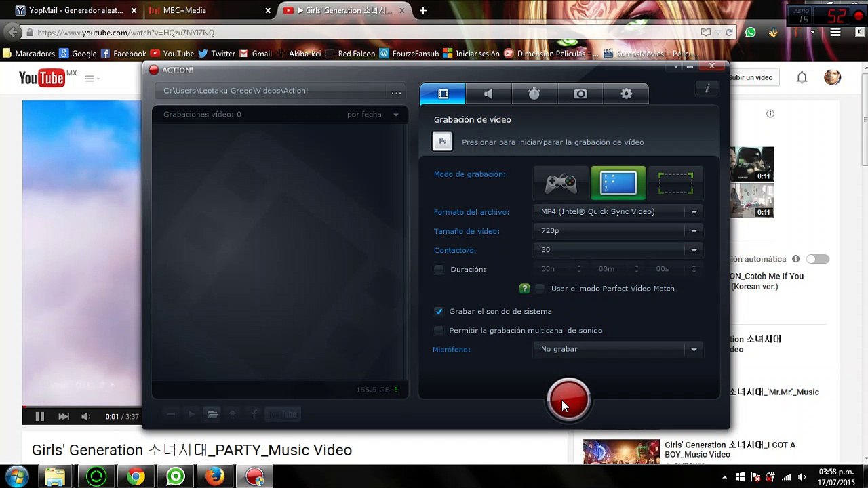The image size is (868, 488).
Task: Click the duration hours 00h field
Action: coord(560,269)
